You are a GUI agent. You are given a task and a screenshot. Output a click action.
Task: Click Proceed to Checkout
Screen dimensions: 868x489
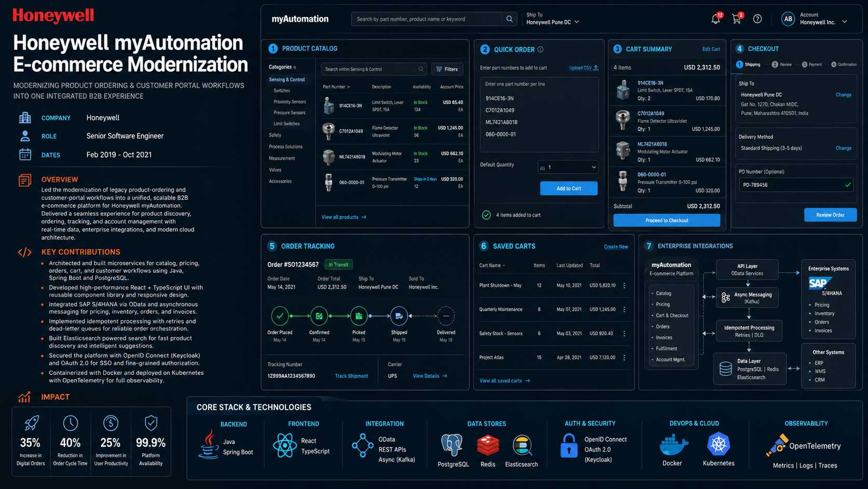coord(667,220)
